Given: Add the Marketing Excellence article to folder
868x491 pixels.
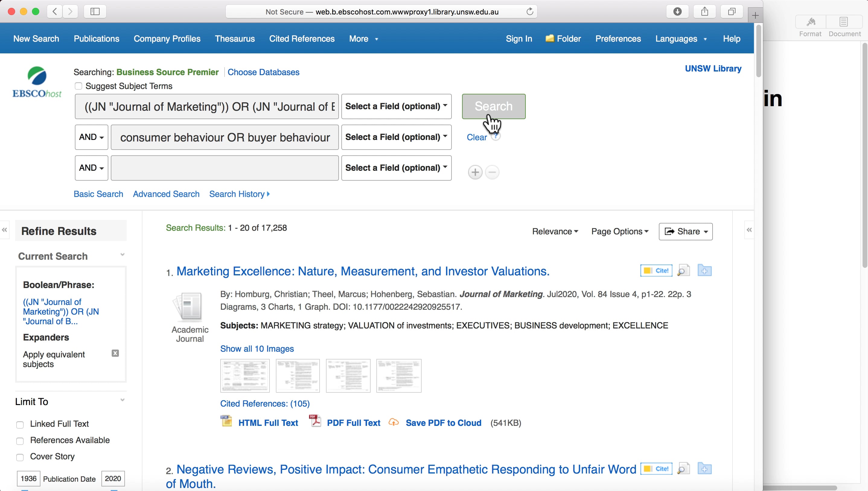Looking at the screenshot, I should coord(704,270).
